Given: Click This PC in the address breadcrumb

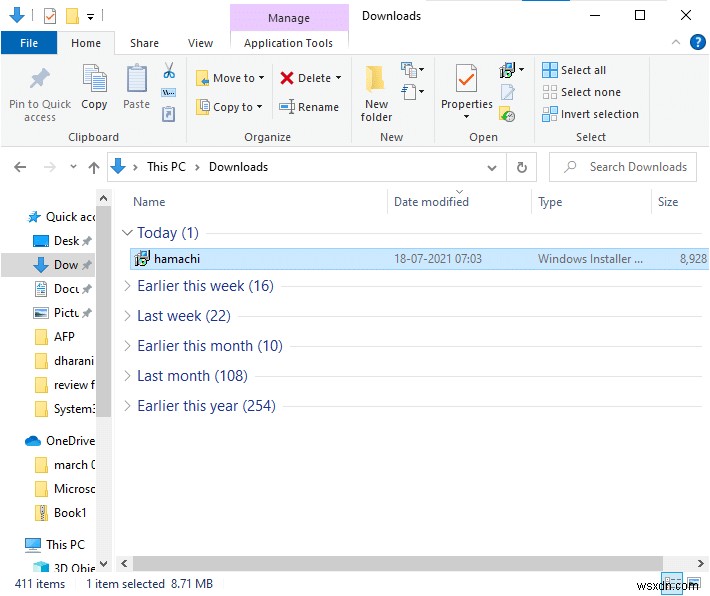Looking at the screenshot, I should 166,167.
